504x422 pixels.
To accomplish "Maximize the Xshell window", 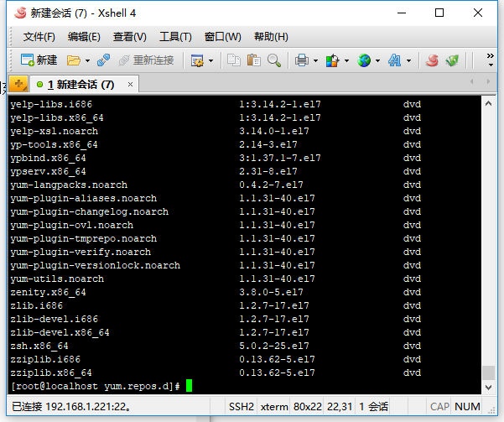I will point(439,13).
